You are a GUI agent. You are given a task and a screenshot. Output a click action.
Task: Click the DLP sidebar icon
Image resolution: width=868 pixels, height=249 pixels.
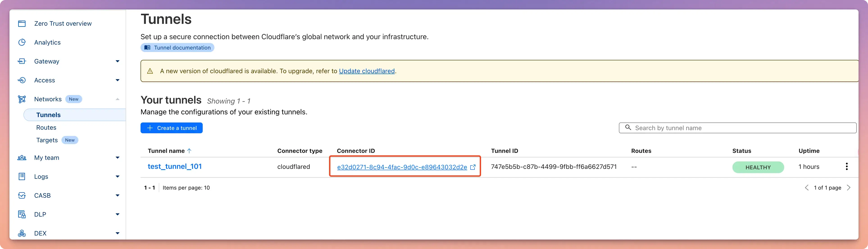(x=22, y=214)
